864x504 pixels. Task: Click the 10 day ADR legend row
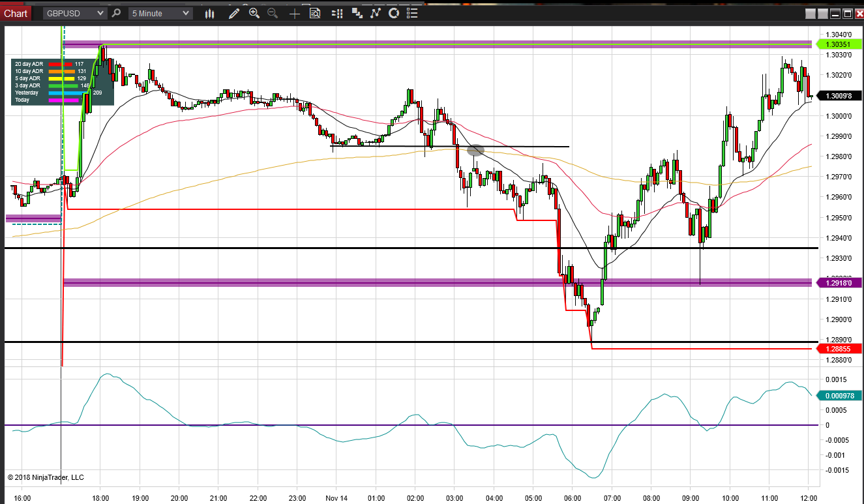pyautogui.click(x=52, y=71)
